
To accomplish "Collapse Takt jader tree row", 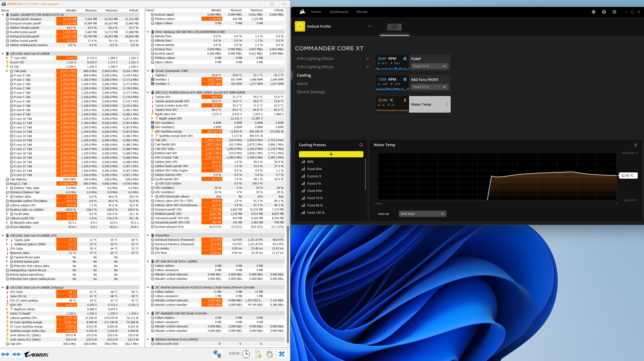I will [7, 71].
